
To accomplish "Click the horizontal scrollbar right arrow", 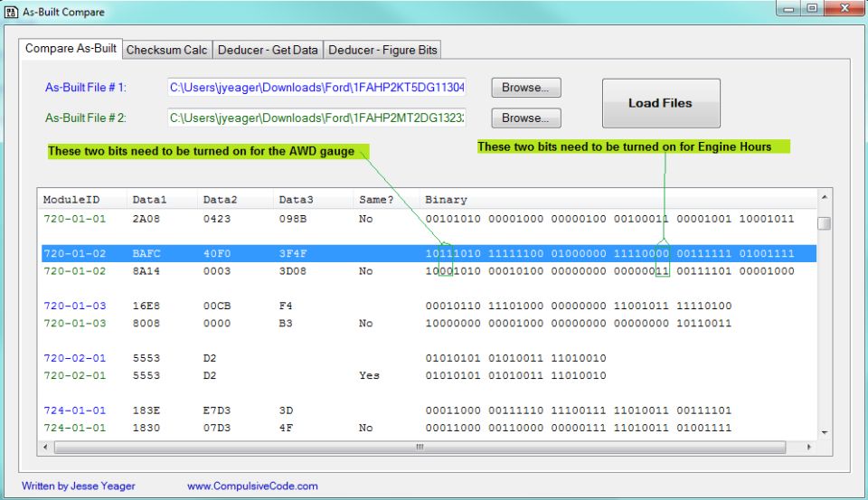I will click(808, 447).
